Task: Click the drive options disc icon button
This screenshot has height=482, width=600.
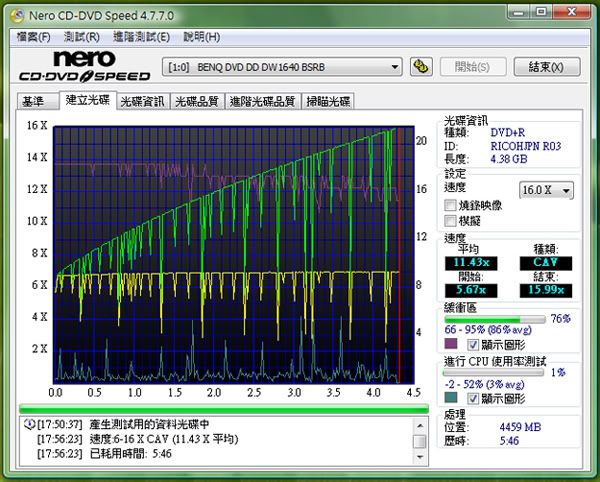Action: [421, 67]
